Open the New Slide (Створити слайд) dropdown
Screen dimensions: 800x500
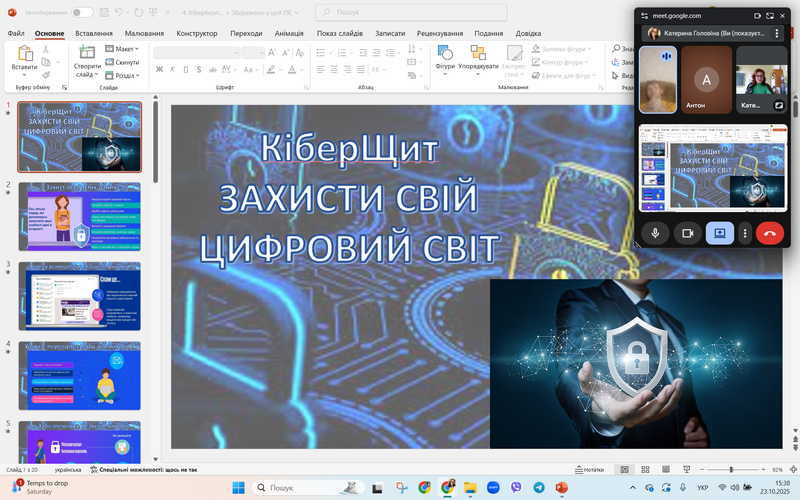pyautogui.click(x=87, y=74)
